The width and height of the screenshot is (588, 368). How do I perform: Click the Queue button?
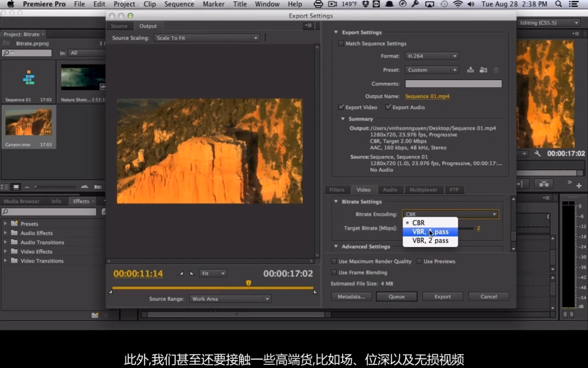[396, 297]
